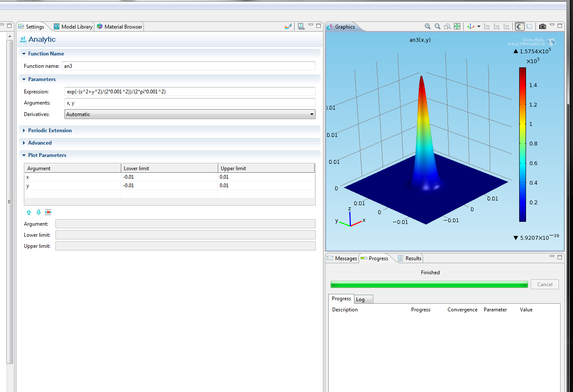Viewport: 573px width, 392px height.
Task: Open the Model Library tab
Action: point(73,26)
